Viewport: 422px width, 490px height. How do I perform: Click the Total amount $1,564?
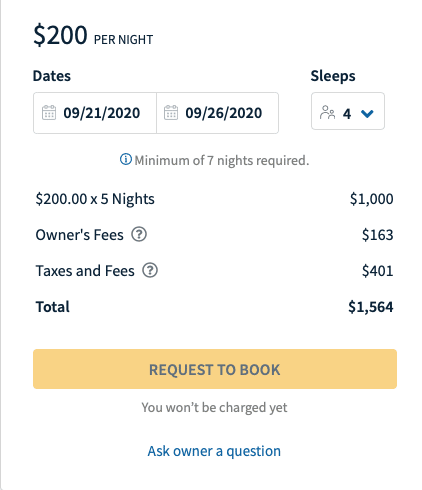coord(371,307)
